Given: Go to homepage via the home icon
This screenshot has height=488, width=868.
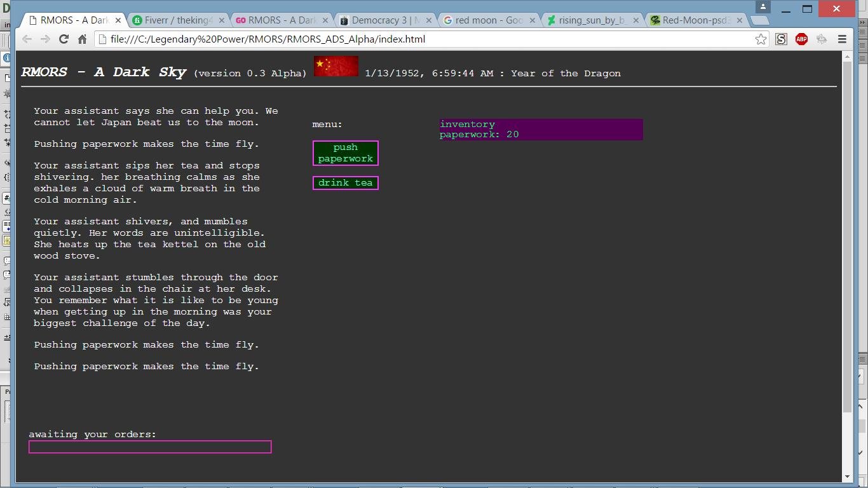Looking at the screenshot, I should coord(81,39).
